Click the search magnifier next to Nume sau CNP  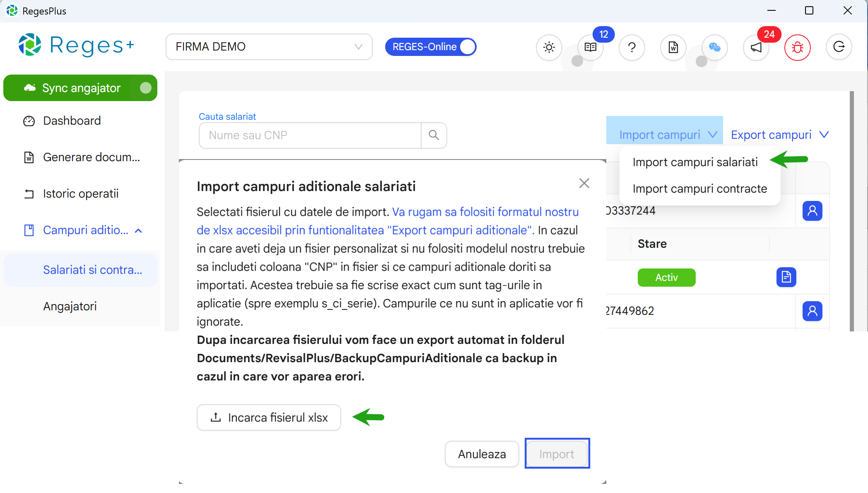point(434,135)
